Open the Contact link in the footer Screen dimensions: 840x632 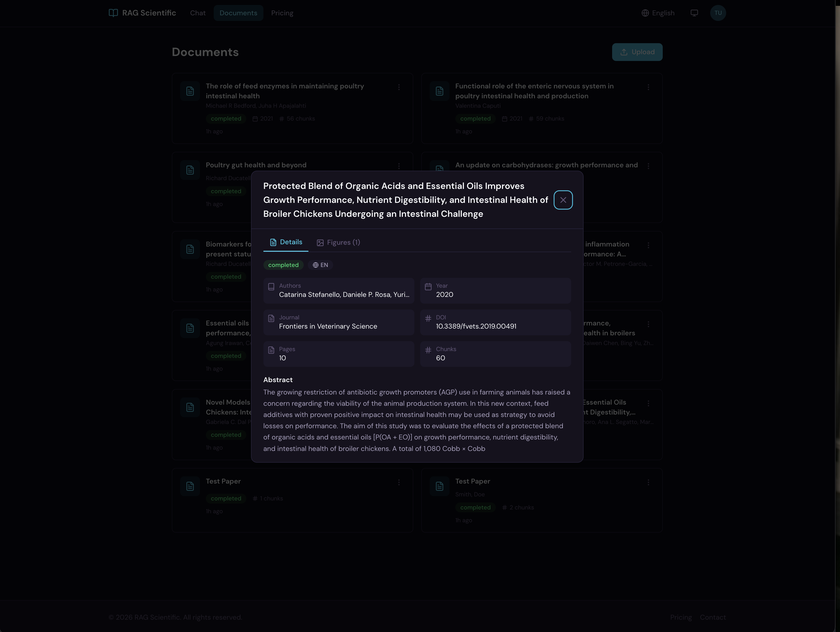click(713, 617)
